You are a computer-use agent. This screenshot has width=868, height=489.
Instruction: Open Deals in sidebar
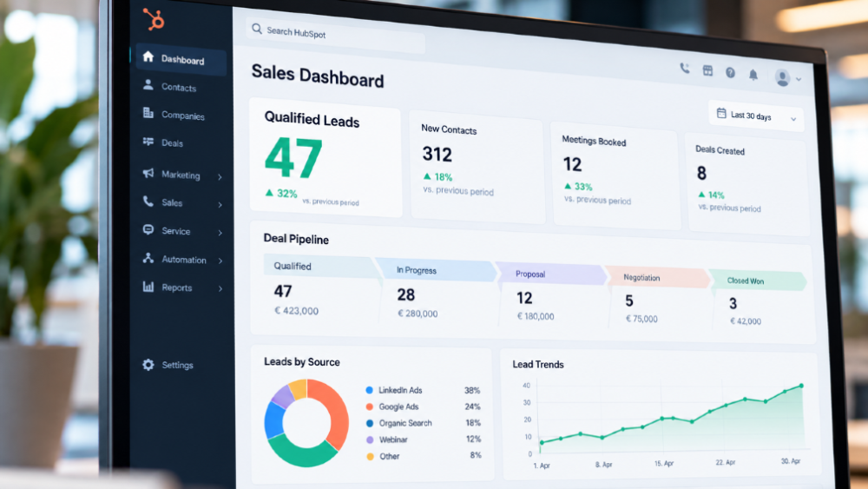pos(172,143)
